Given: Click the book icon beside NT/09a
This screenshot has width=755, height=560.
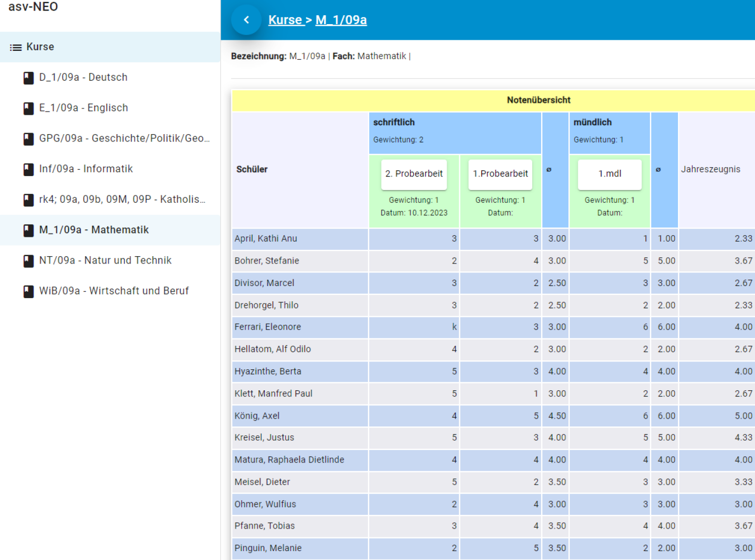Looking at the screenshot, I should tap(29, 261).
